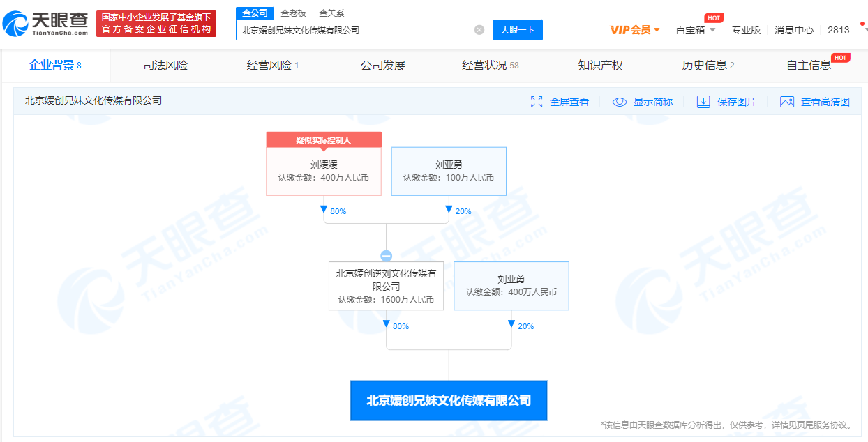Click the save image download icon
The height and width of the screenshot is (442, 868).
[703, 102]
